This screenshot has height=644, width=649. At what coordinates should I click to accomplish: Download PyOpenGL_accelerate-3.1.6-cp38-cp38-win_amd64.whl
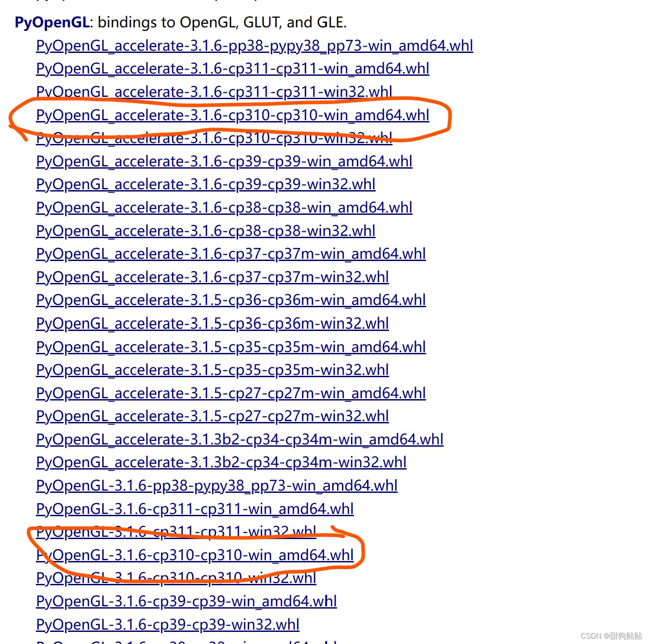tap(224, 208)
